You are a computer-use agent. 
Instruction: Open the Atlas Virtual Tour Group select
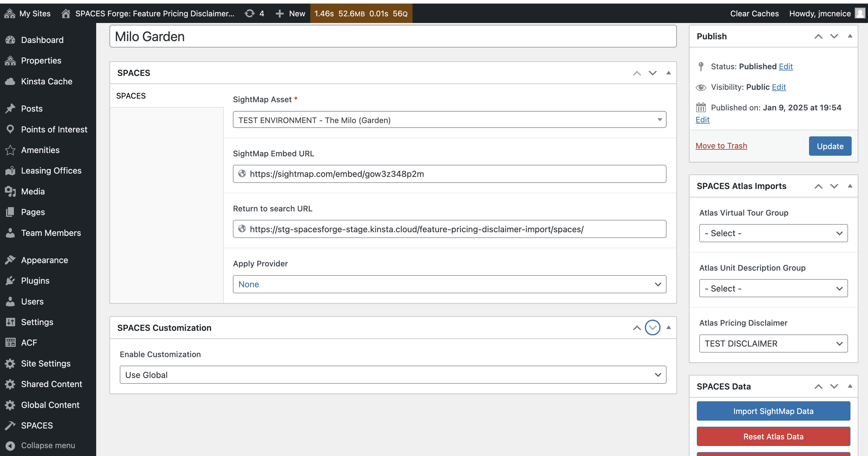(x=773, y=233)
